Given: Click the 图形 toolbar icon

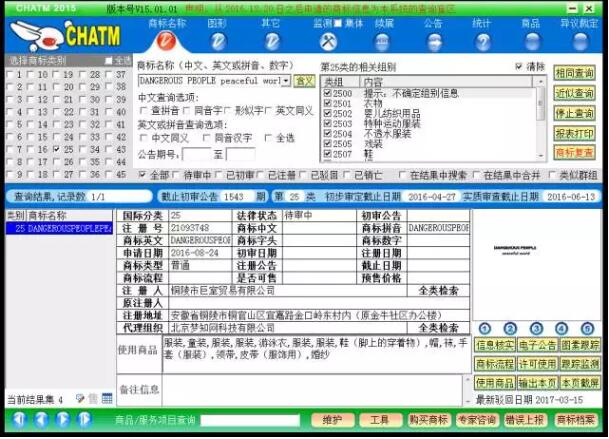Looking at the screenshot, I should [218, 41].
